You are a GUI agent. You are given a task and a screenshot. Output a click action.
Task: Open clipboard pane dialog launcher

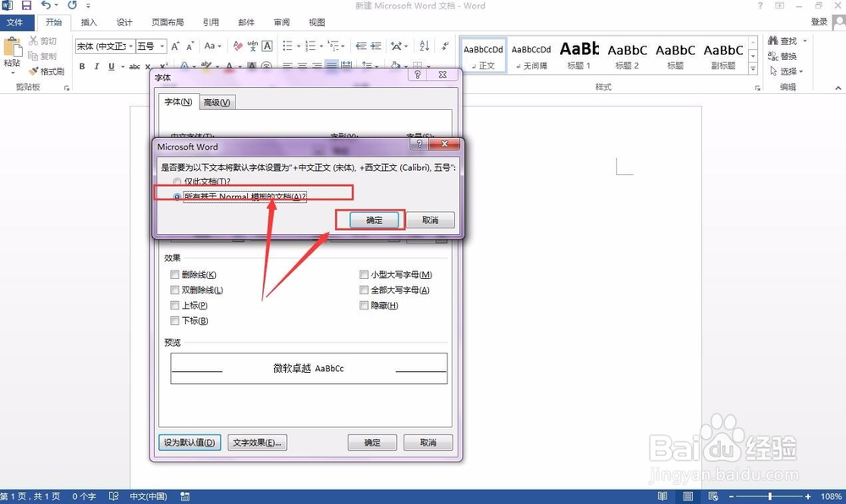pos(67,88)
